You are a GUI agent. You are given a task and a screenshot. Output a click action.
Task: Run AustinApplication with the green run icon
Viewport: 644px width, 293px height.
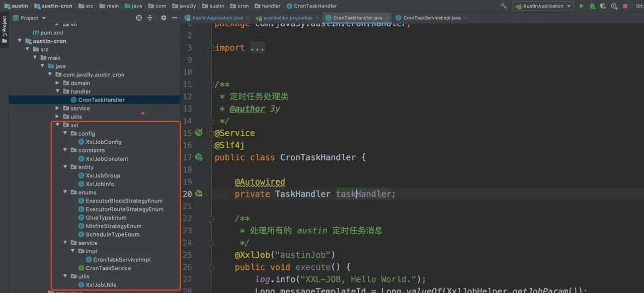582,6
